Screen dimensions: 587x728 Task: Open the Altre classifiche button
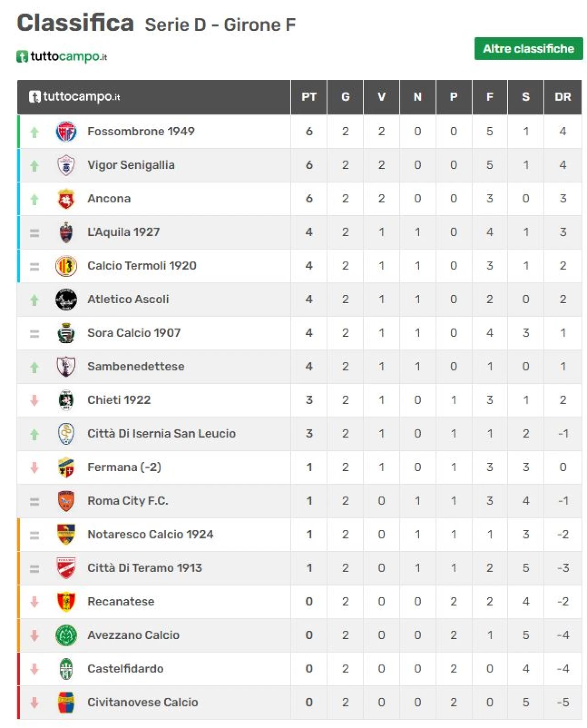(x=528, y=49)
